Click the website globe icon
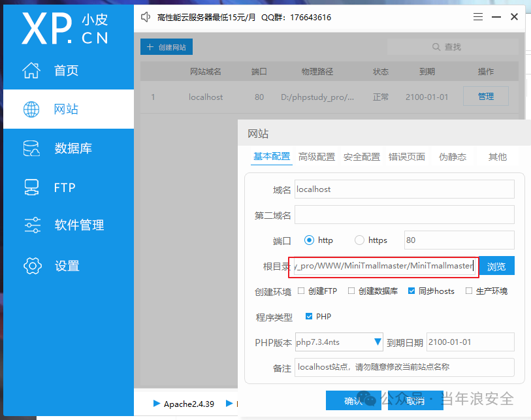The width and height of the screenshot is (531, 420). point(31,109)
